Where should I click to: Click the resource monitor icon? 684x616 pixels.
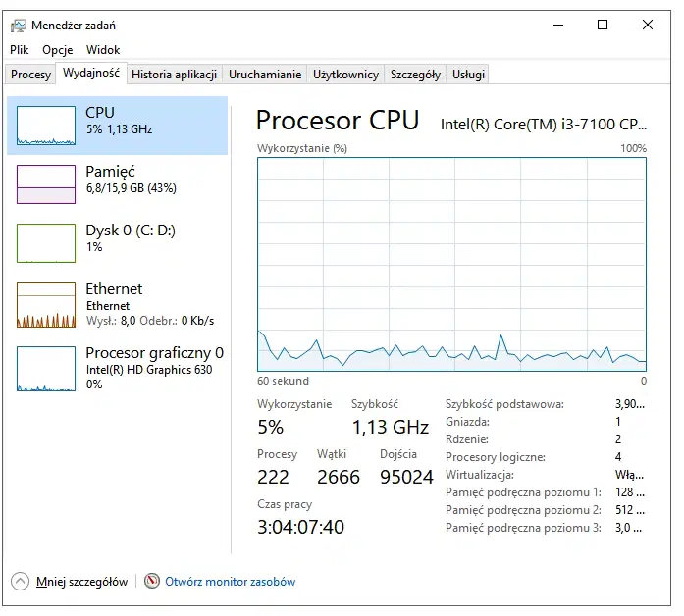(152, 581)
